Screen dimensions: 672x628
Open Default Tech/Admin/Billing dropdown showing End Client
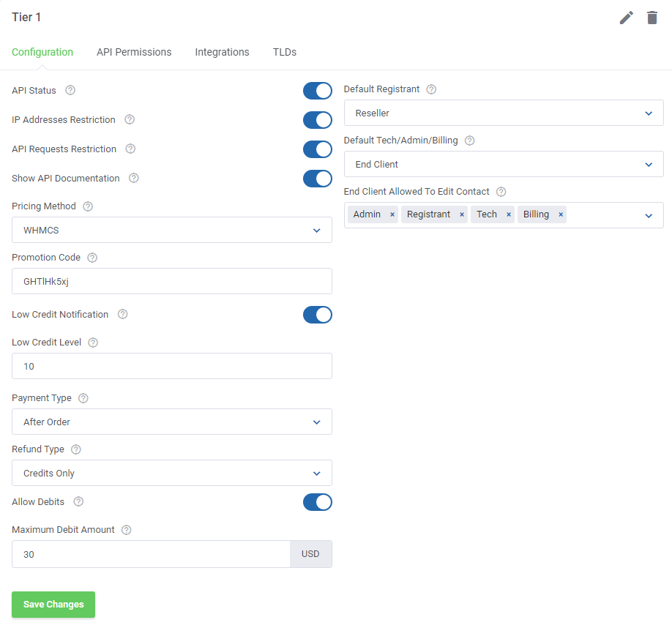tap(504, 164)
